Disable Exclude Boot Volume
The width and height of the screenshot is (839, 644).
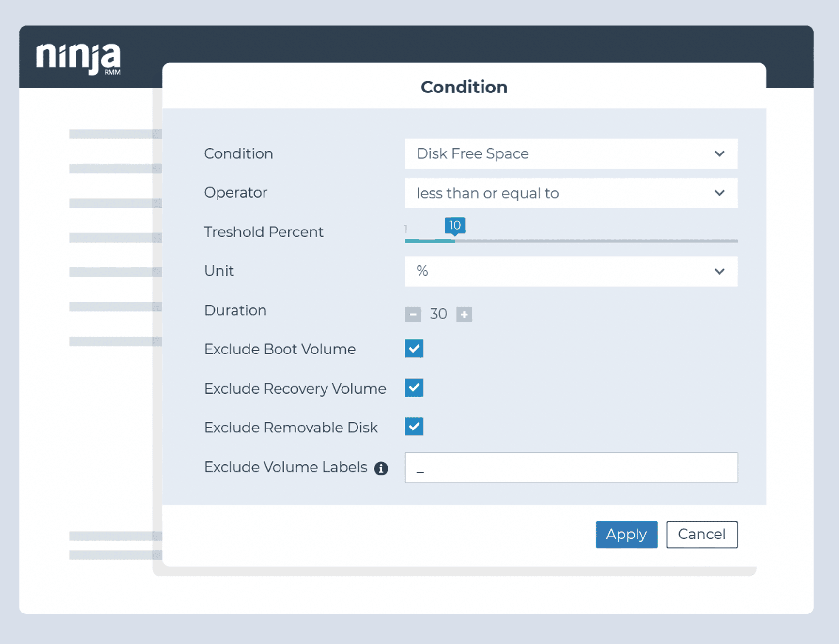pos(414,349)
